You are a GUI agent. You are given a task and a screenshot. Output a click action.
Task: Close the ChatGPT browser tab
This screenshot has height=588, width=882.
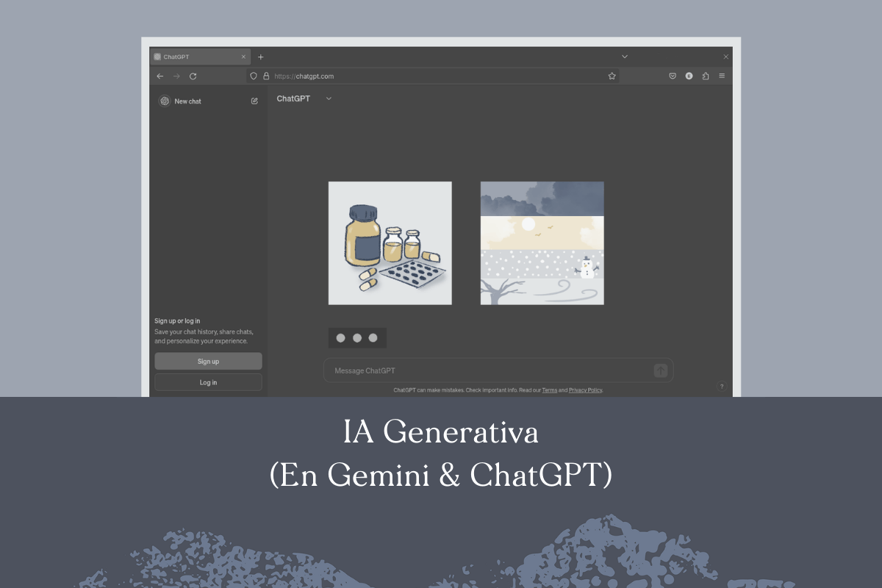point(243,57)
